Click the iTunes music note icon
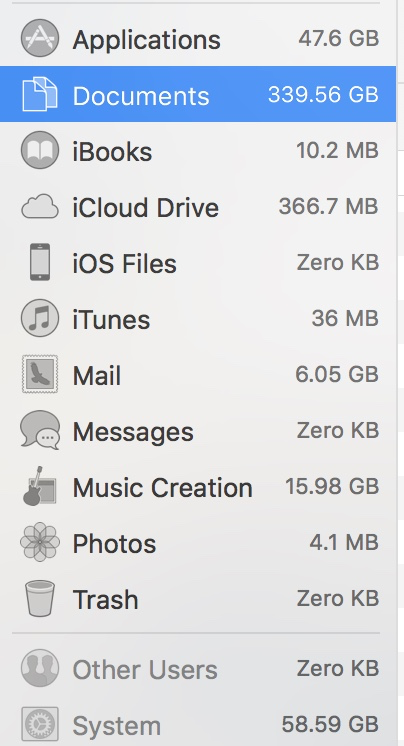This screenshot has width=404, height=746. [40, 318]
